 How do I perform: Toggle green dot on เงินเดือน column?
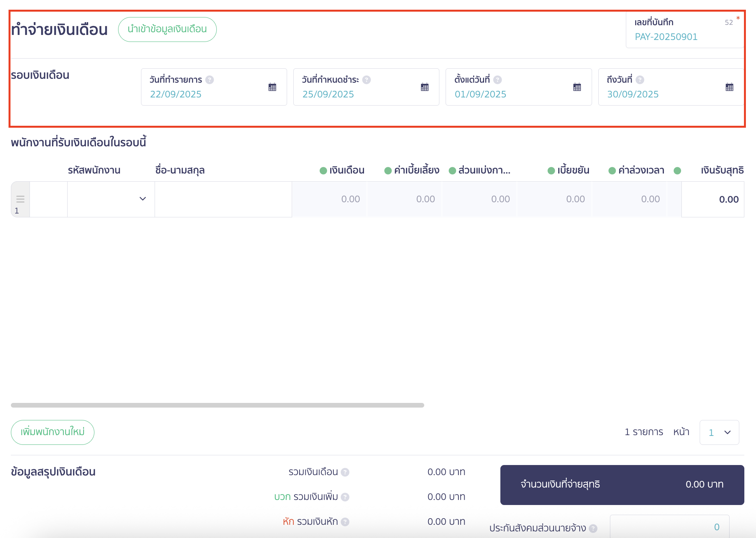(323, 171)
